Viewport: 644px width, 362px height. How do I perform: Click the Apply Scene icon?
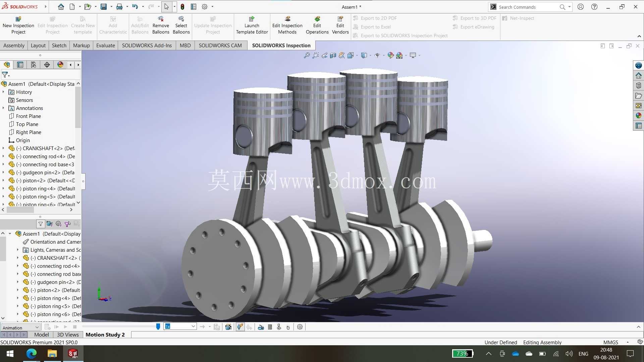point(399,55)
